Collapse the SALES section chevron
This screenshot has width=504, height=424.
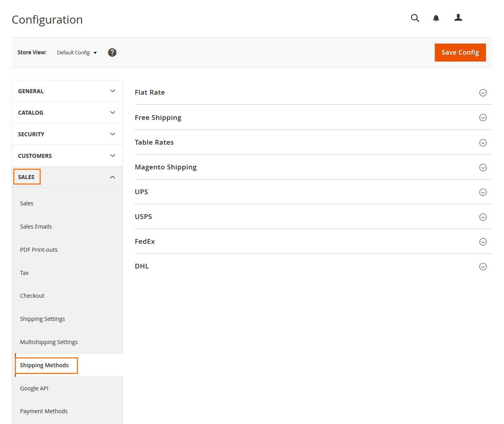(113, 177)
